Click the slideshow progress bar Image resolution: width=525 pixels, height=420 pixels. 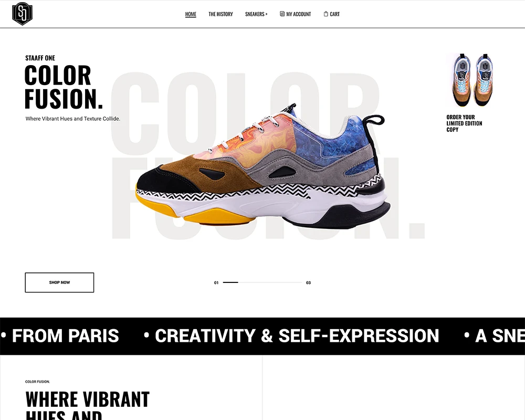point(262,282)
